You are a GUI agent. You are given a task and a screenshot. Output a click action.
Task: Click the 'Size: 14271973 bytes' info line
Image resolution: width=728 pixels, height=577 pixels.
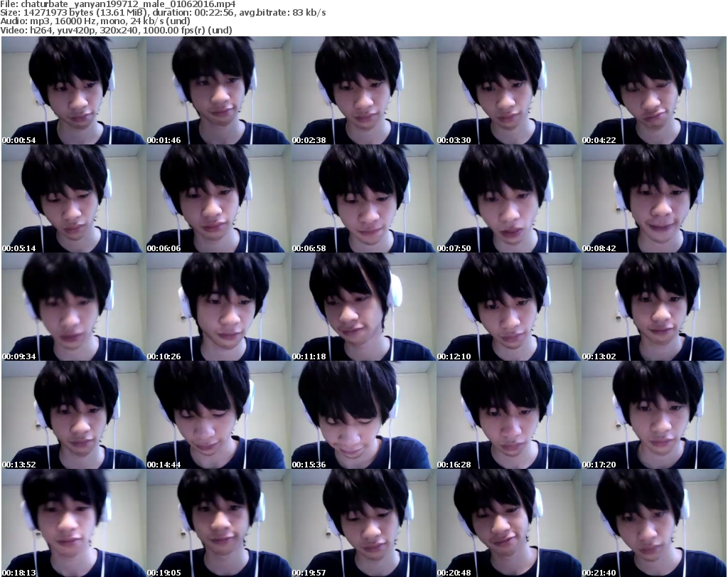click(x=163, y=13)
